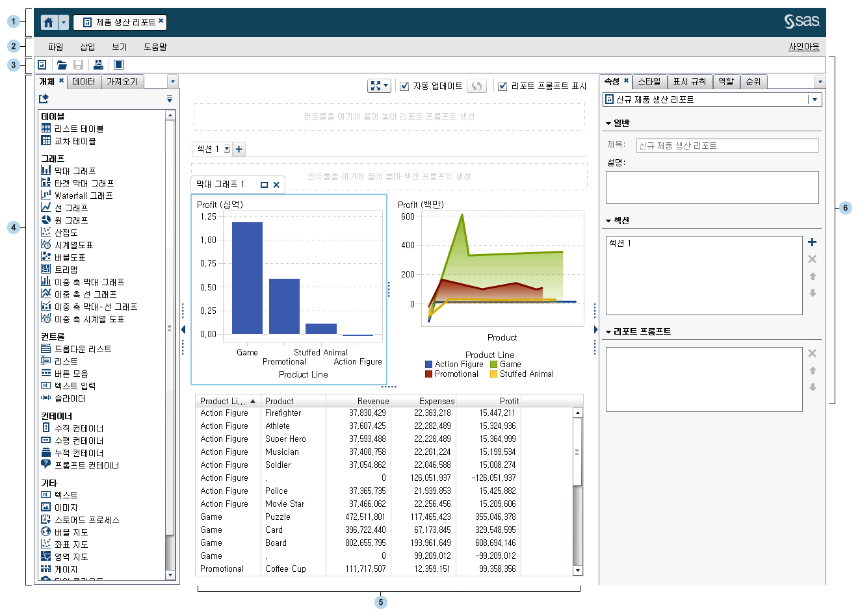Screen dimensions: 860x616
Task: Maximize the 막대 그래프 1 chart
Action: [264, 185]
